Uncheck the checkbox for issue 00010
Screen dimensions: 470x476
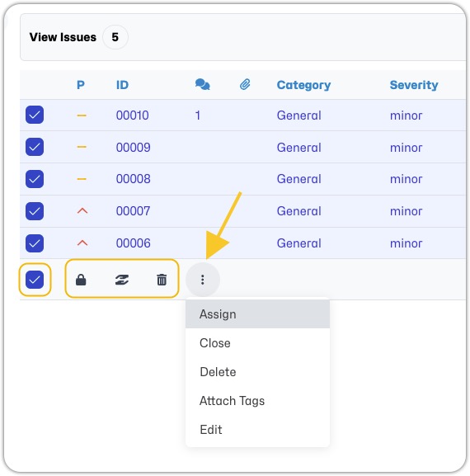click(35, 115)
